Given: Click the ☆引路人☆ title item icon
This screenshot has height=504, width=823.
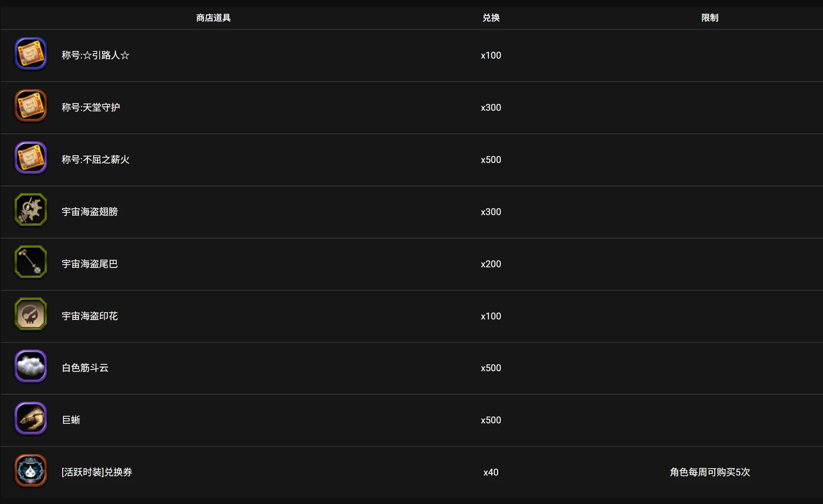Looking at the screenshot, I should tap(31, 54).
